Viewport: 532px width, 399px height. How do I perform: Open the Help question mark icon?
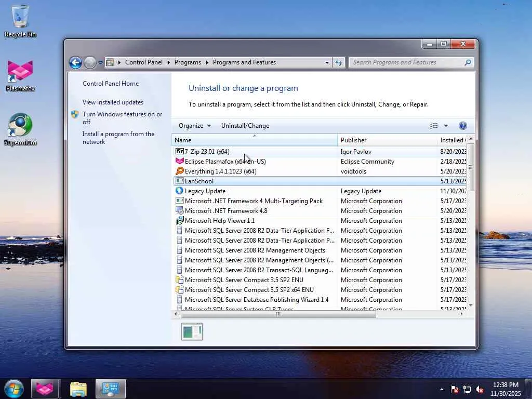click(x=462, y=126)
